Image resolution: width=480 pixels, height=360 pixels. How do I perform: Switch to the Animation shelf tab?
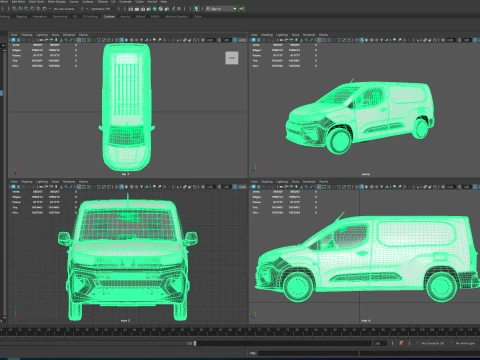coord(40,16)
